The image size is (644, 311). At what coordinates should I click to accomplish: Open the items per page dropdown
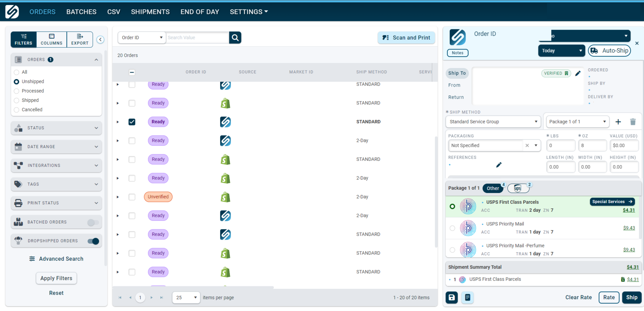(x=186, y=297)
